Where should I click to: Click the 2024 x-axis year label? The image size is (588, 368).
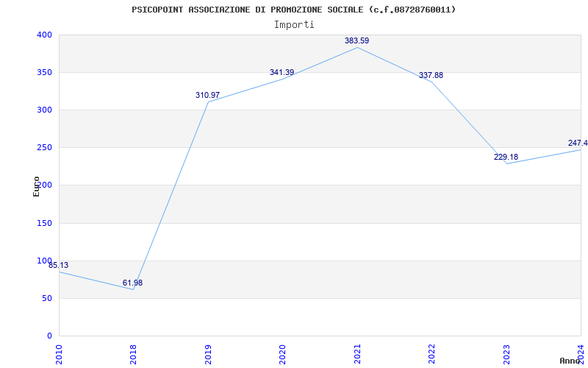click(x=581, y=354)
